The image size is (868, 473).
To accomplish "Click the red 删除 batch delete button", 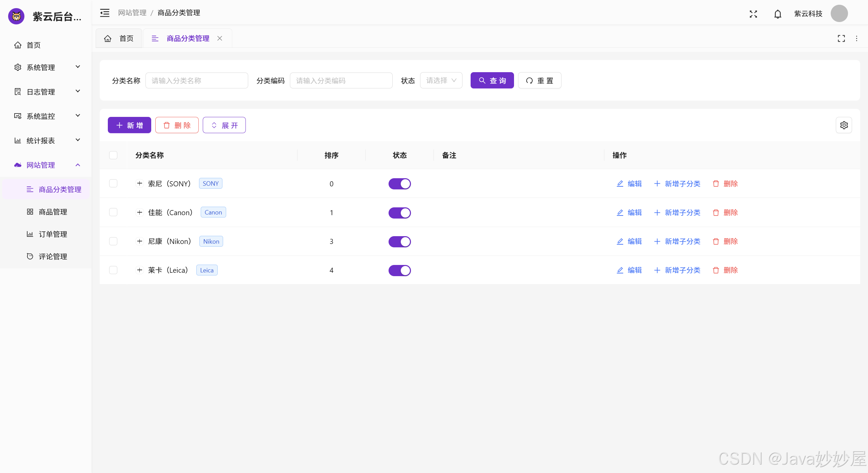I will (177, 125).
